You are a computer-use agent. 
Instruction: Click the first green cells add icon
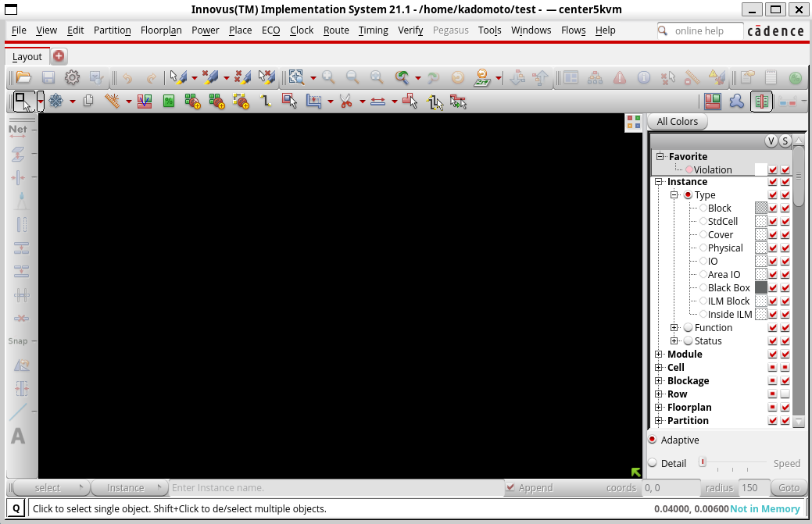pos(192,102)
